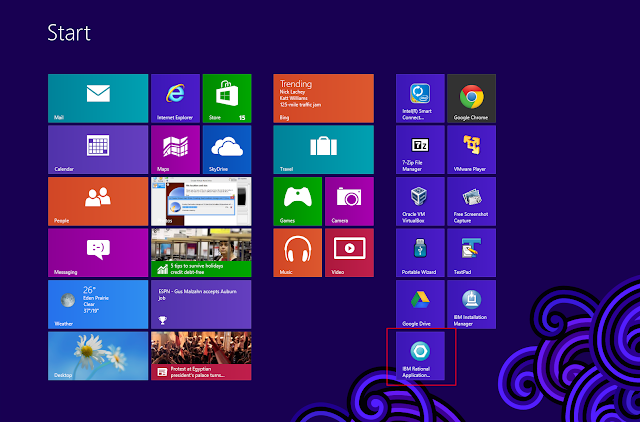Image resolution: width=640 pixels, height=422 pixels.
Task: Open the TextPad tile
Action: coord(471,253)
